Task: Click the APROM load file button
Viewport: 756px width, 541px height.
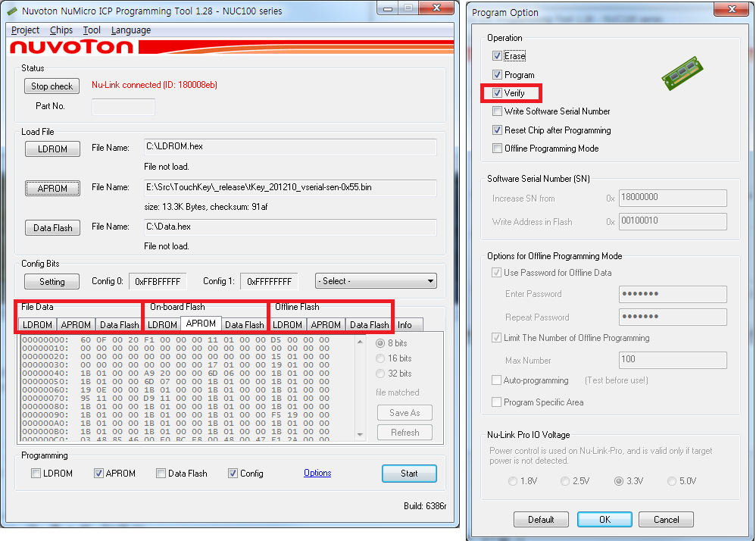Action: 52,189
